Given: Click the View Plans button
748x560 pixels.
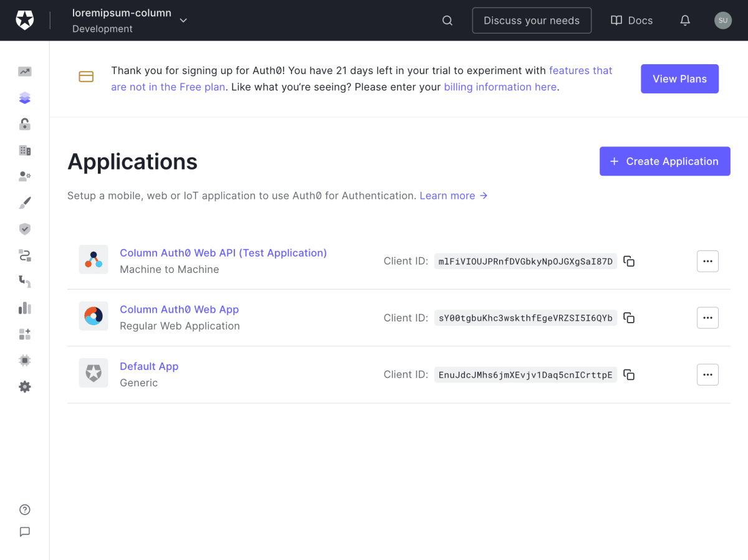Looking at the screenshot, I should (679, 78).
